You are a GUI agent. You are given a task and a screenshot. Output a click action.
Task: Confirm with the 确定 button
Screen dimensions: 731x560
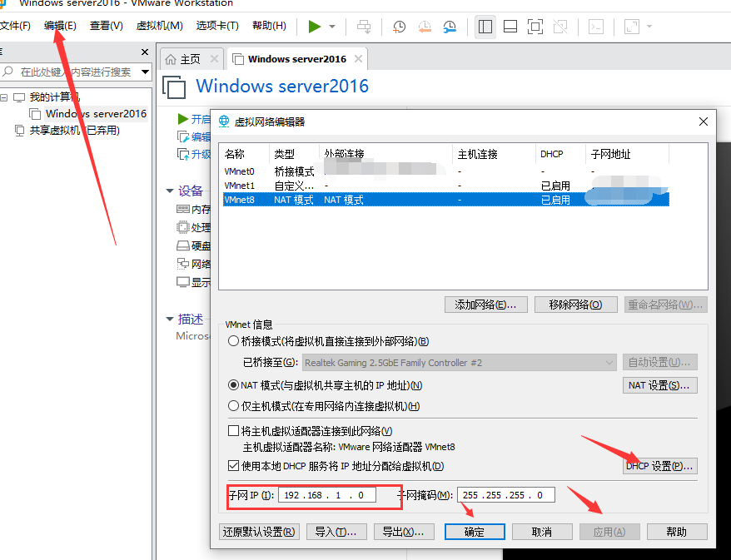coord(475,532)
